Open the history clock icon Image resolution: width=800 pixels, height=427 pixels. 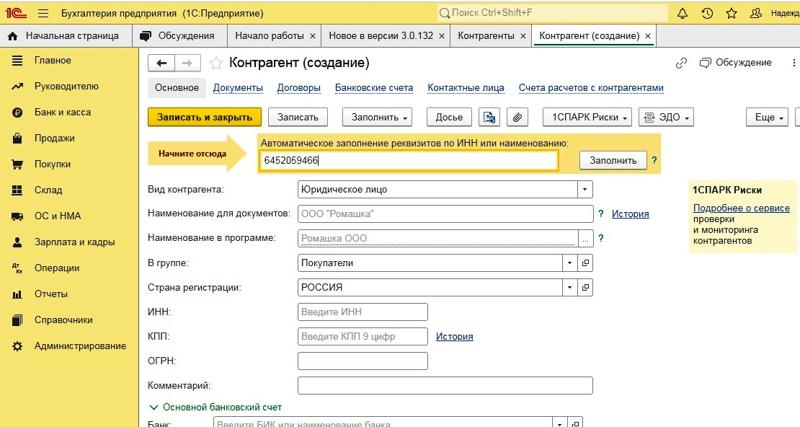[707, 13]
